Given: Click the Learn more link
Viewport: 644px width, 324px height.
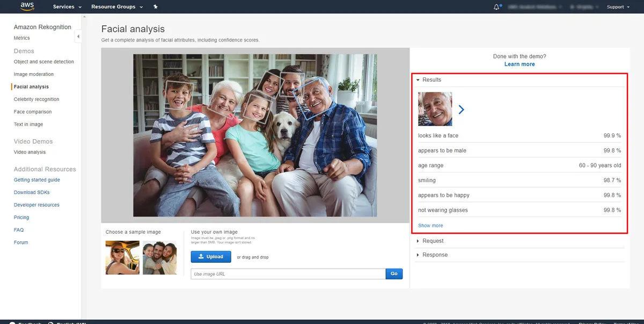Looking at the screenshot, I should coord(519,64).
